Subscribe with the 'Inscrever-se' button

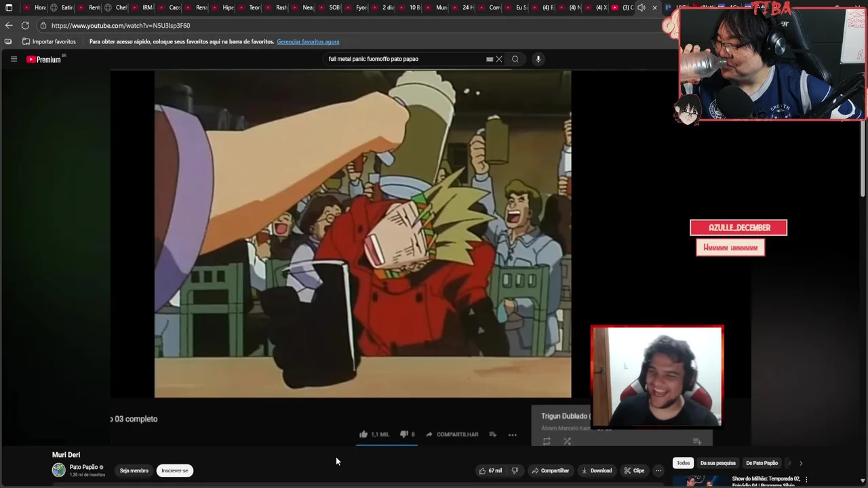175,470
